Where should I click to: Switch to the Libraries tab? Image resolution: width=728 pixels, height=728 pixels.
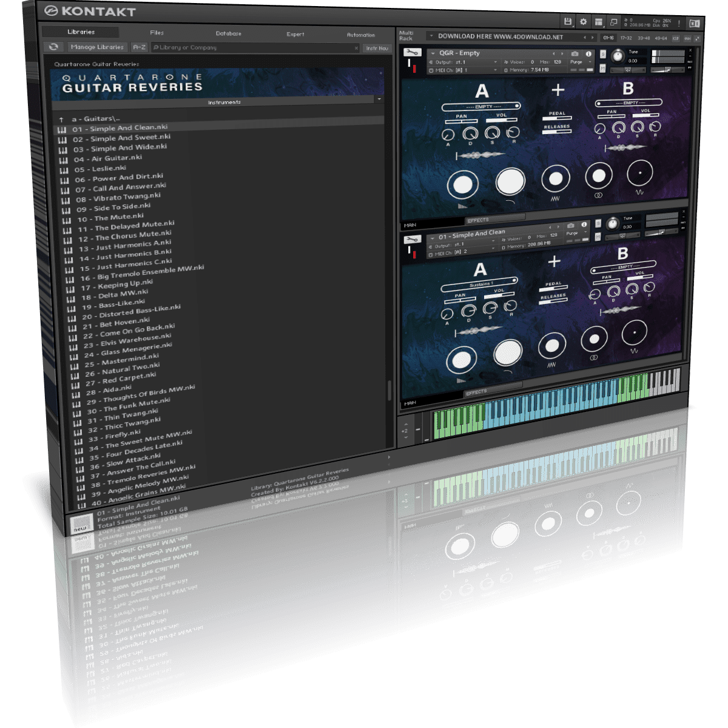[81, 32]
